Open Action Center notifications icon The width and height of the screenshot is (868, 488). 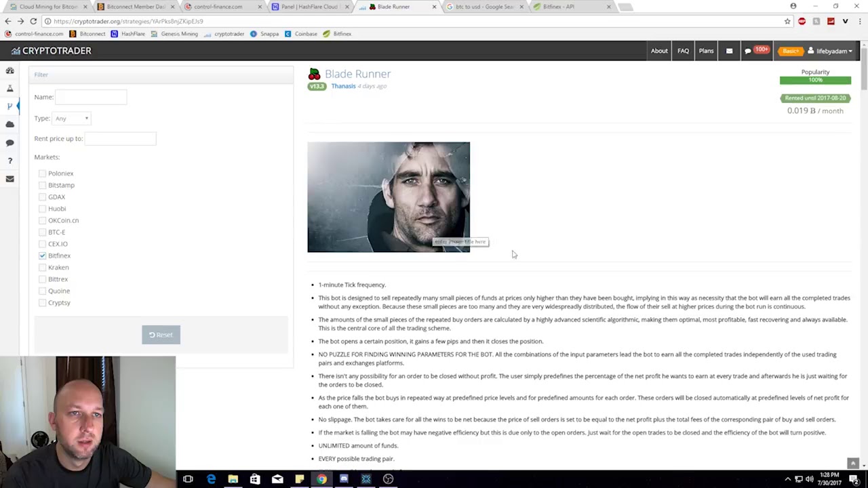pos(854,479)
